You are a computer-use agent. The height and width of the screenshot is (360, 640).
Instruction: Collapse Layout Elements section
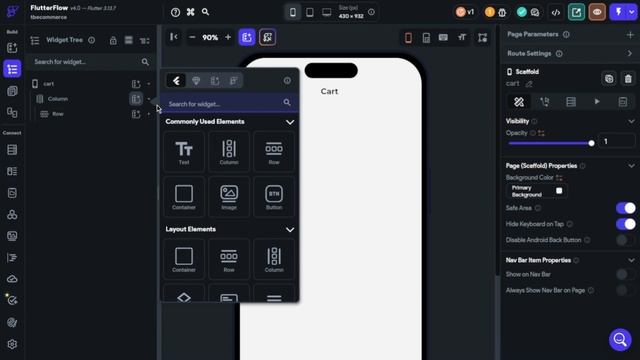[x=290, y=230]
